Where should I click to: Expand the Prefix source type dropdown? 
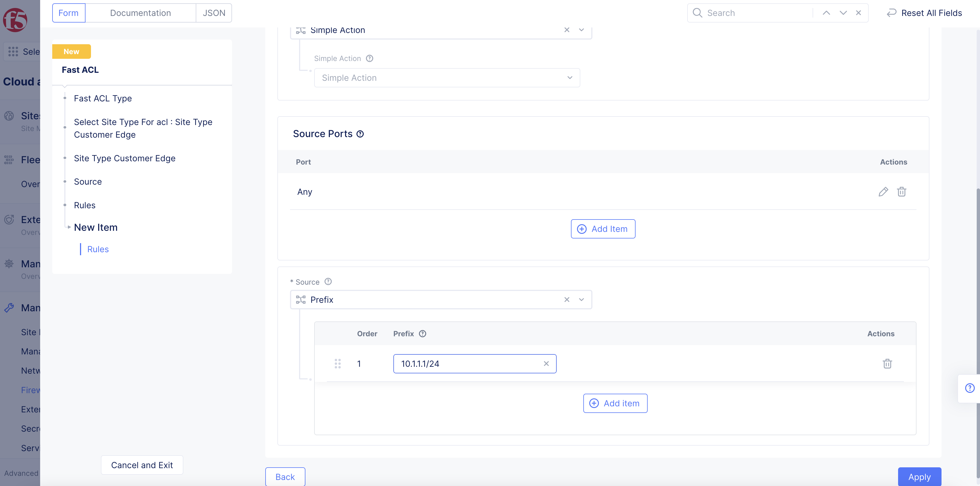click(x=581, y=300)
